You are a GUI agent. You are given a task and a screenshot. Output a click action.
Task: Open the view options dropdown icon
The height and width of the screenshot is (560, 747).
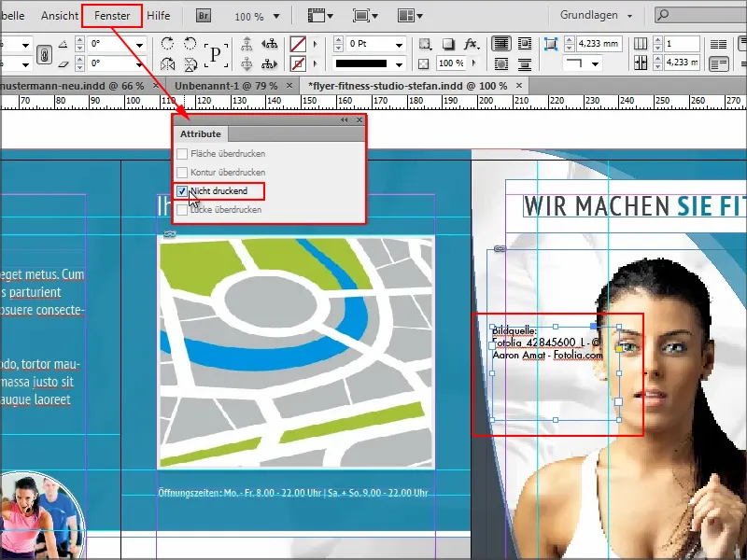[x=319, y=16]
